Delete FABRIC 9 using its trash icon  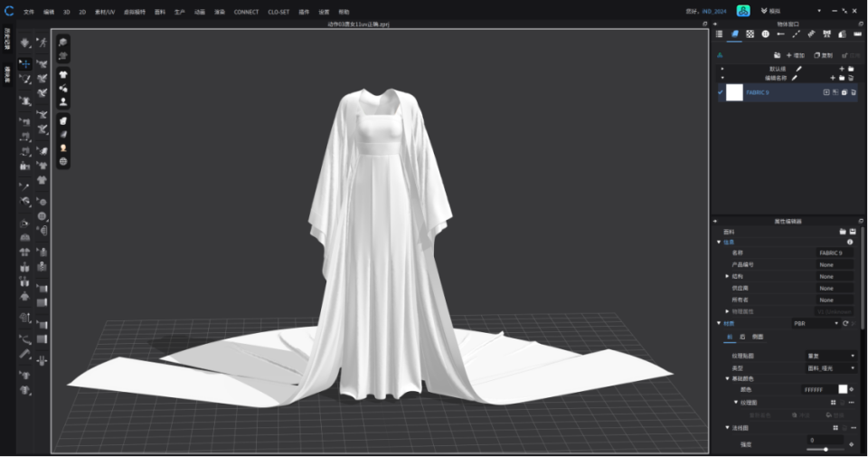854,92
